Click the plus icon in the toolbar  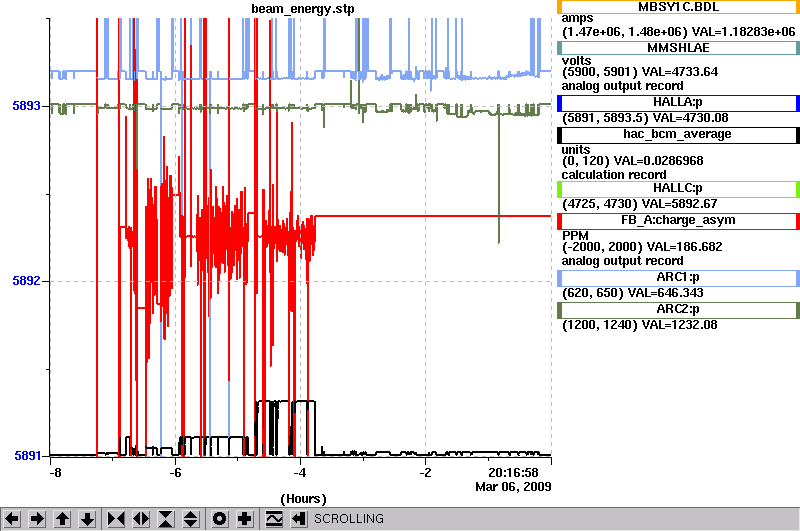(245, 519)
